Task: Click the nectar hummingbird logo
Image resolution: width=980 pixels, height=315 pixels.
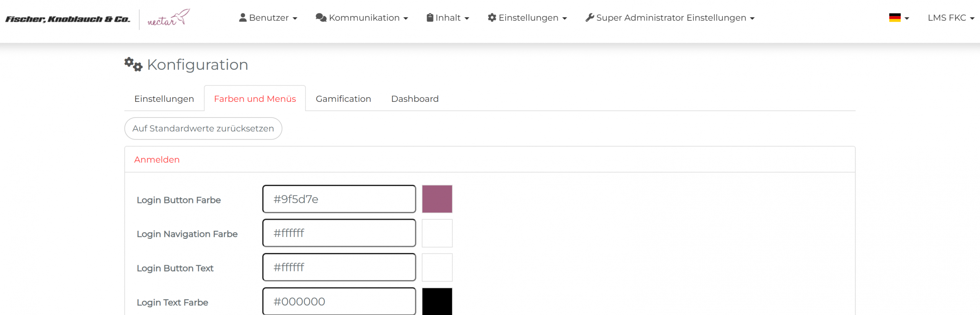Action: click(168, 18)
